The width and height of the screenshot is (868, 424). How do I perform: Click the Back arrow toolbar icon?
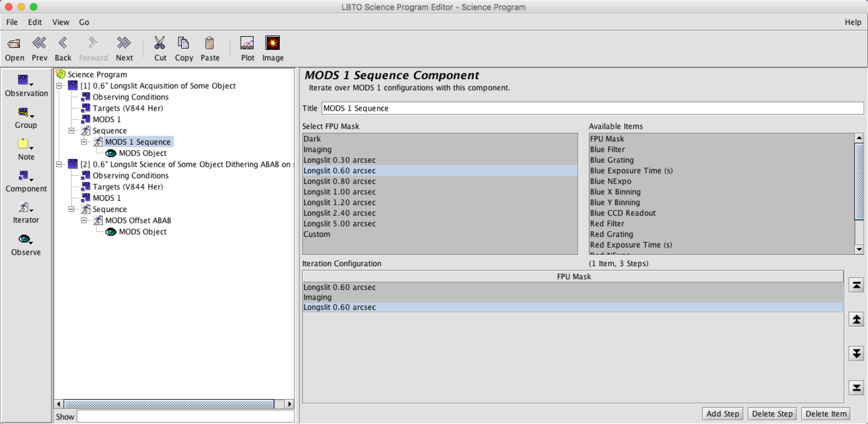[x=63, y=43]
